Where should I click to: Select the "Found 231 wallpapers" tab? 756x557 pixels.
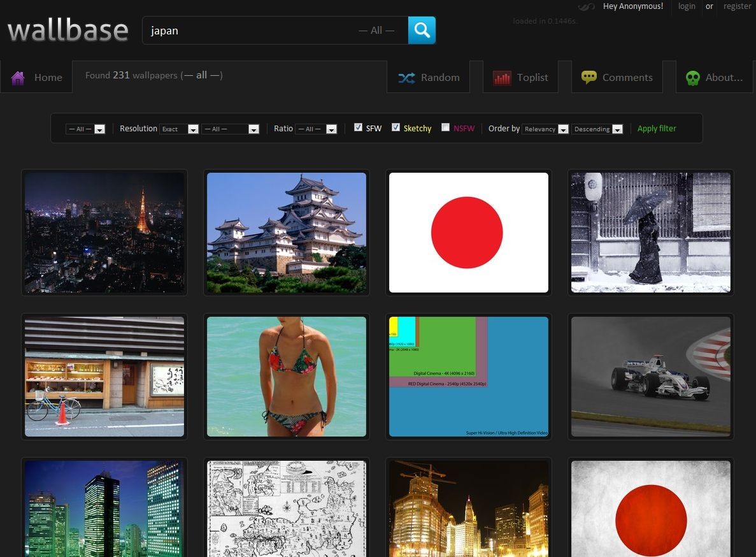tap(153, 75)
